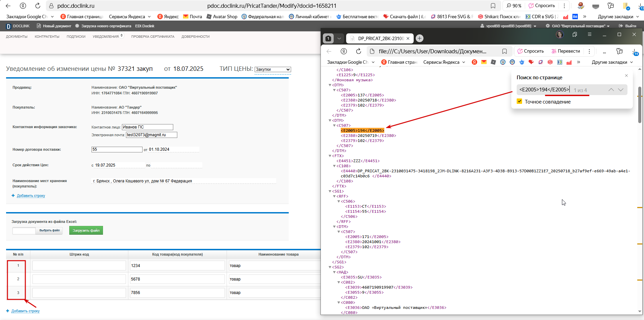Open Avatar Shop bookmark
Image resolution: width=644 pixels, height=320 pixels.
pyautogui.click(x=222, y=17)
